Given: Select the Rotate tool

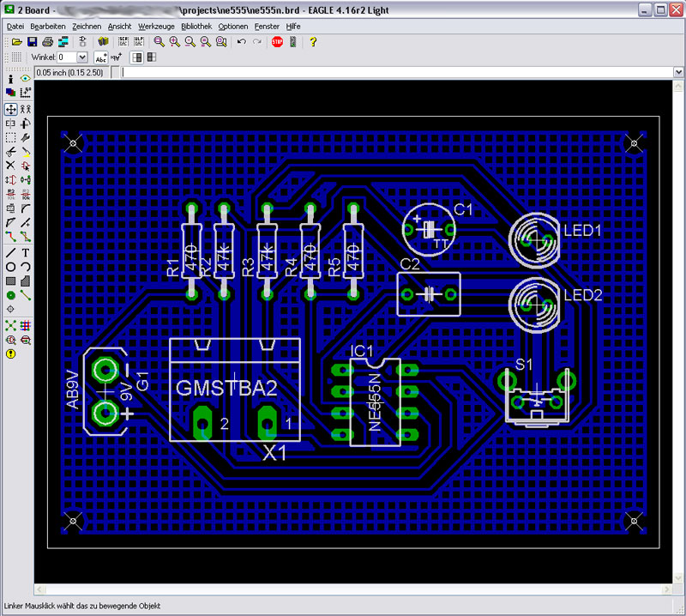Looking at the screenshot, I should [26, 124].
